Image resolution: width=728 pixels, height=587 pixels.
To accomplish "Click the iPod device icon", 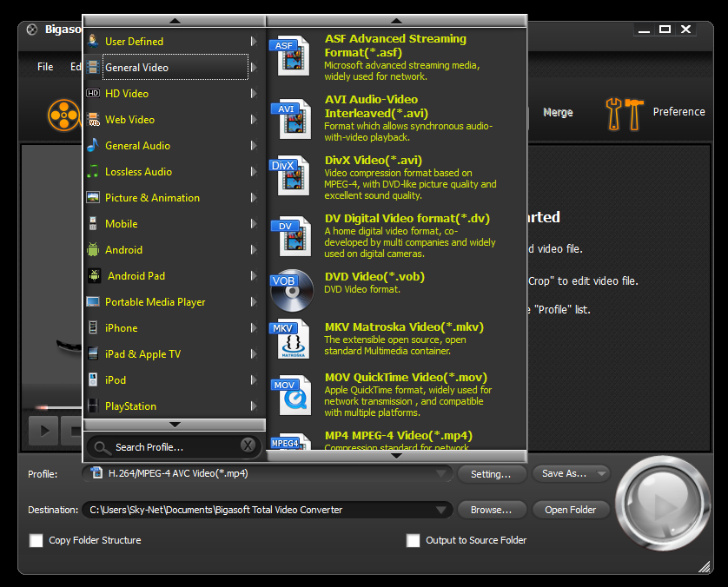I will tap(93, 379).
